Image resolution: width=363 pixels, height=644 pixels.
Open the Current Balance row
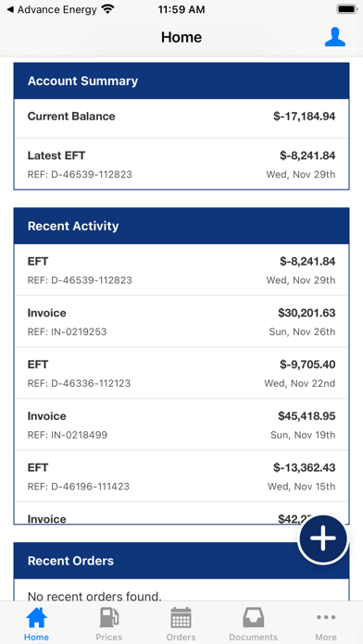tap(181, 118)
